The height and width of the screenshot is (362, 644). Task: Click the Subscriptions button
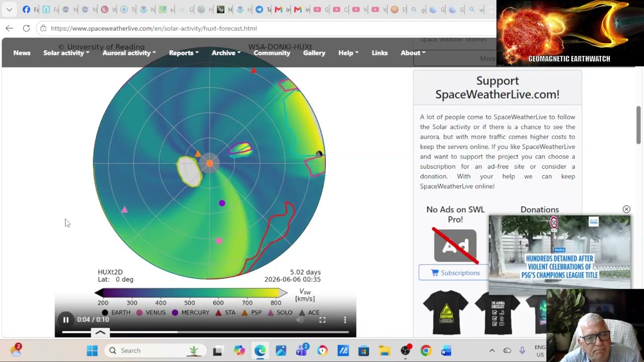pyautogui.click(x=455, y=273)
